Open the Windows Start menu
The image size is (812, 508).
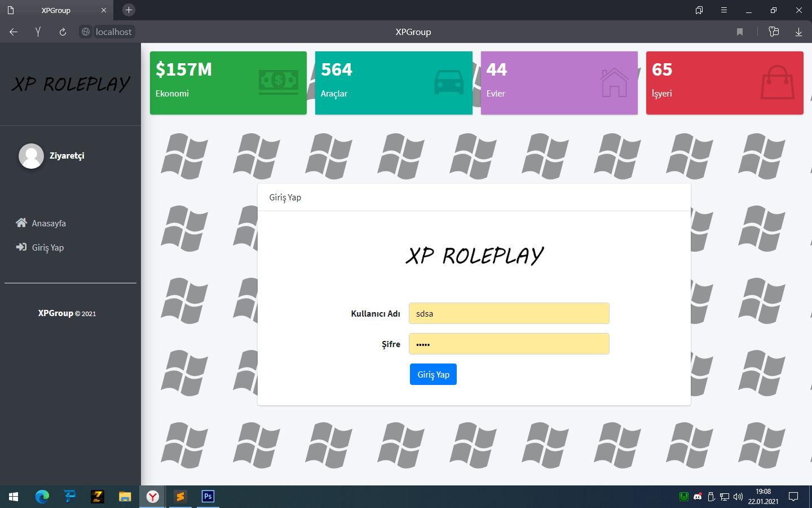point(14,497)
